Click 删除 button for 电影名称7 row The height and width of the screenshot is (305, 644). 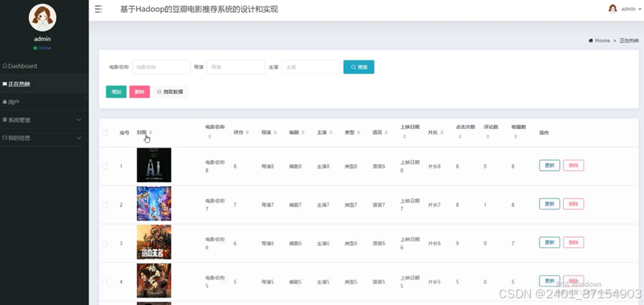coord(573,204)
